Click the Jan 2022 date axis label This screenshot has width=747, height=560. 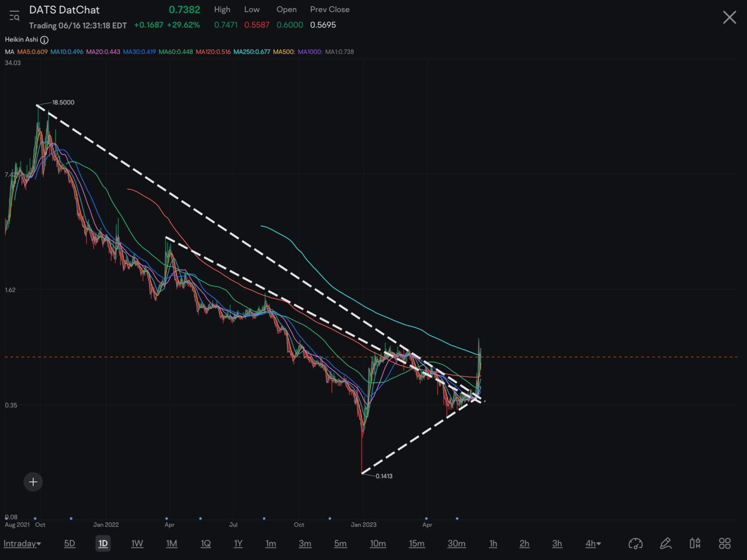(106, 525)
